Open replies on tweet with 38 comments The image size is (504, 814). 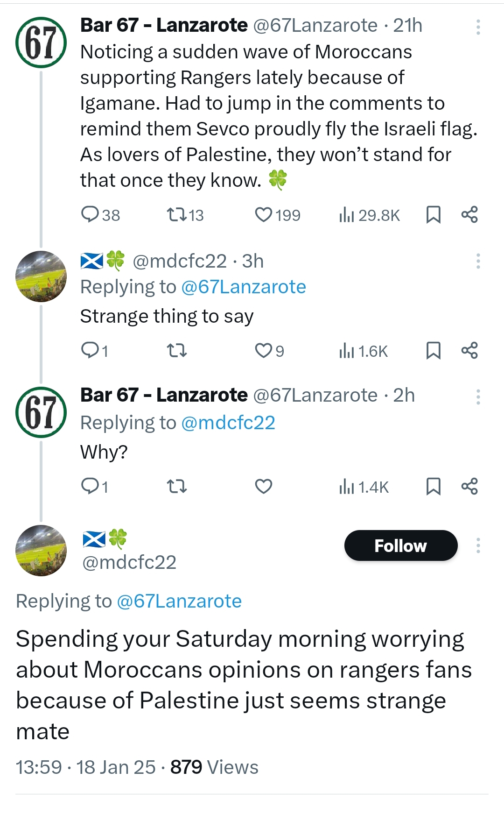[90, 215]
